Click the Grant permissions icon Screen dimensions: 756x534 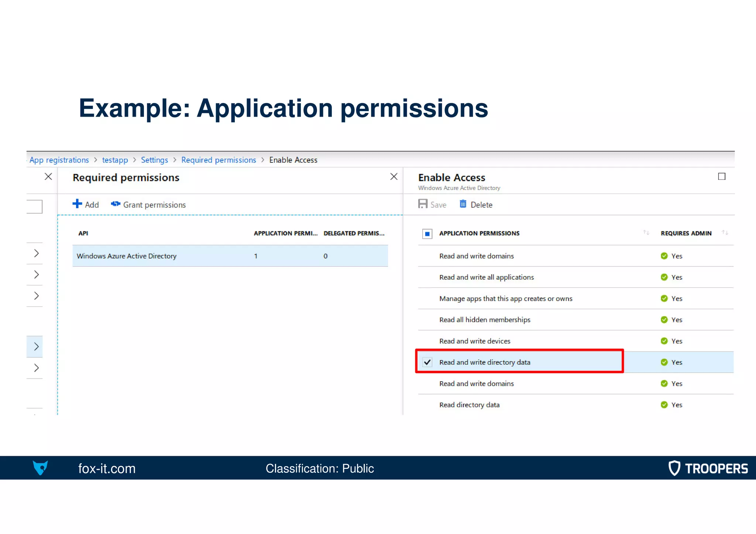coord(116,204)
